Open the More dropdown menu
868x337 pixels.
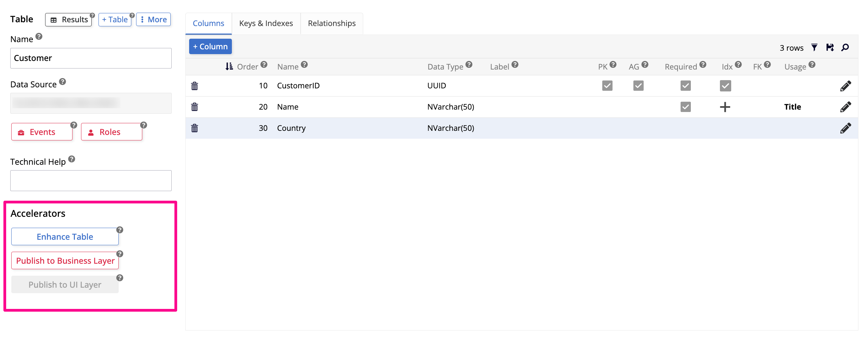[154, 20]
